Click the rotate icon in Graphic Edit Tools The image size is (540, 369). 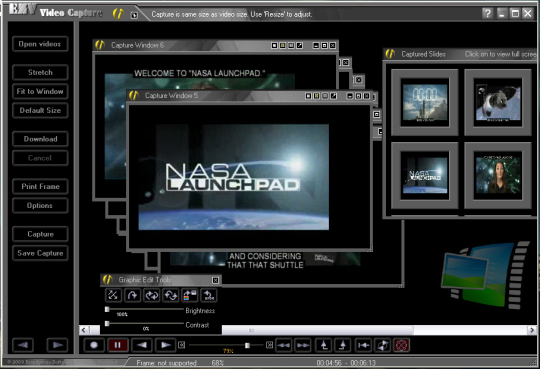(132, 295)
